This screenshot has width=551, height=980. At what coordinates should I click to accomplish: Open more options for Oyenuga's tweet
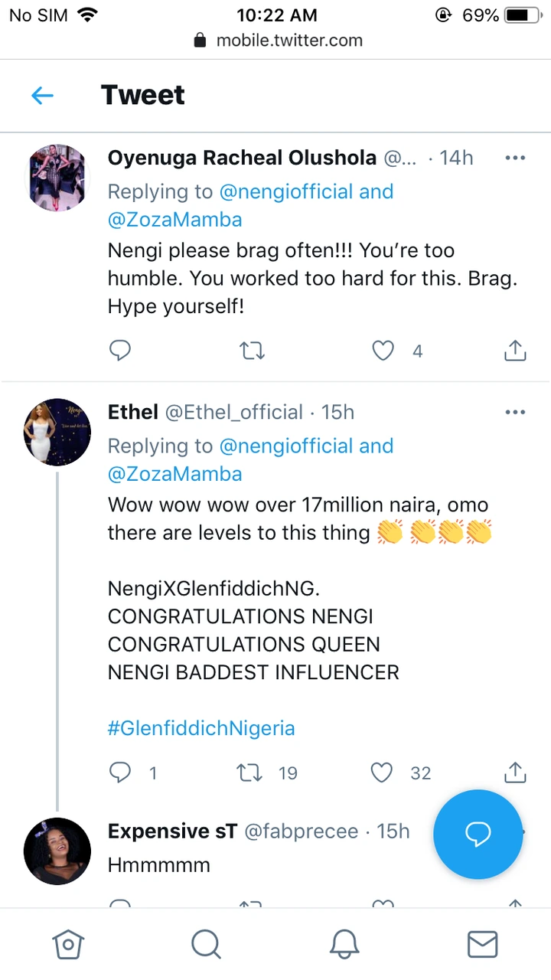coord(515,158)
